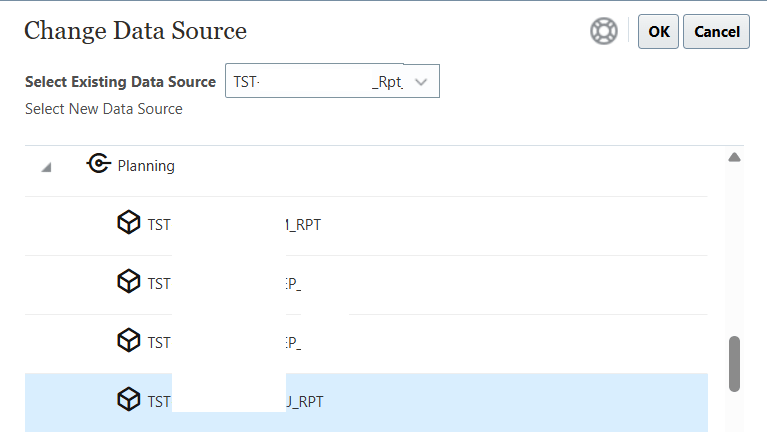Click the vertical scrollbar thumb
Screen dimensions: 767x432
(734, 363)
